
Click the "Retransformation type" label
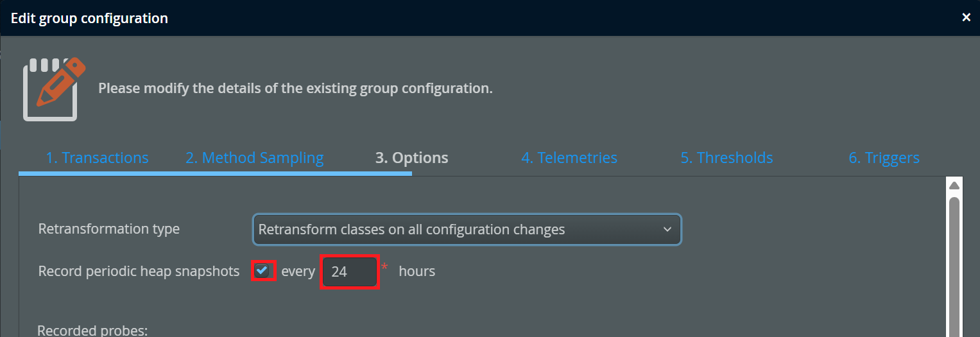109,229
